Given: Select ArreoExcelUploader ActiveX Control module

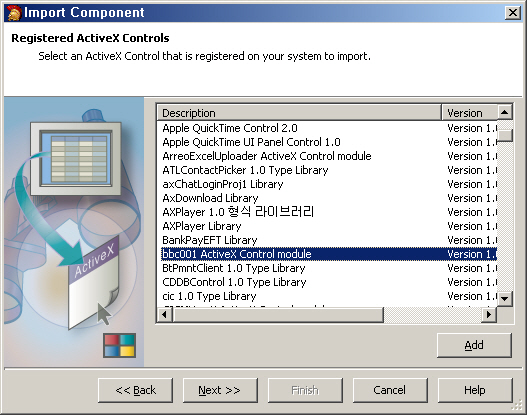Looking at the screenshot, I should click(329, 156).
